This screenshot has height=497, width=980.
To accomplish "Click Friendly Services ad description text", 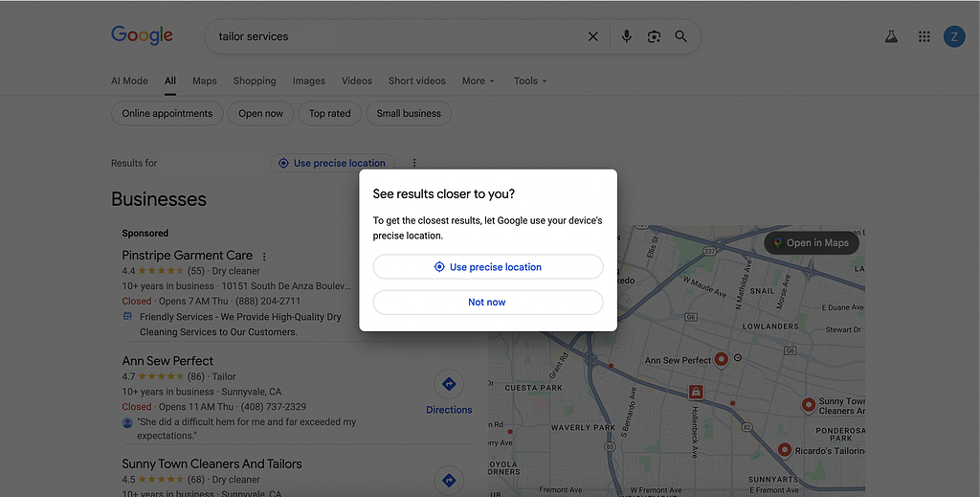I will tap(240, 325).
